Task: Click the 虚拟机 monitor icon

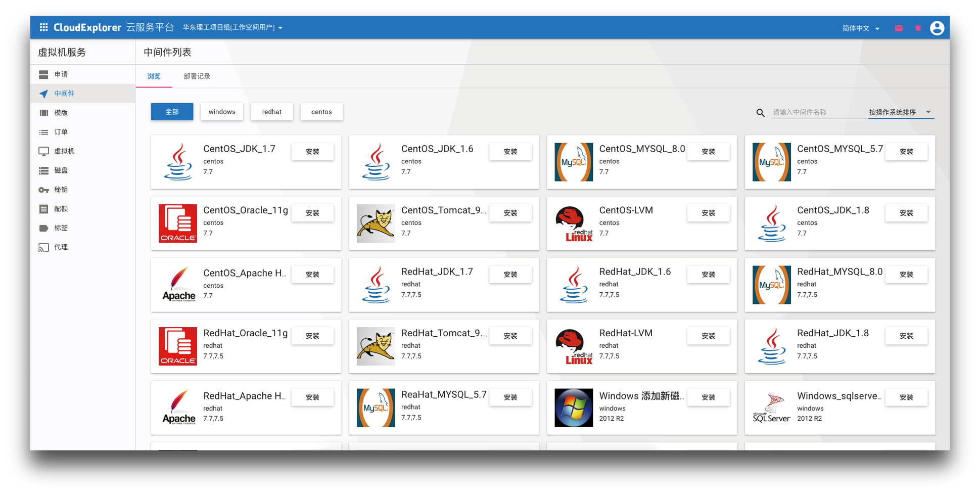Action: click(43, 151)
